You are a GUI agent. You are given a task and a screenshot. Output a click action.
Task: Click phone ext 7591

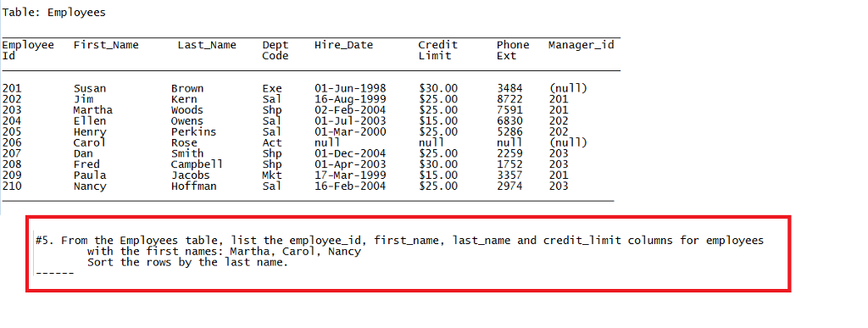(x=509, y=110)
